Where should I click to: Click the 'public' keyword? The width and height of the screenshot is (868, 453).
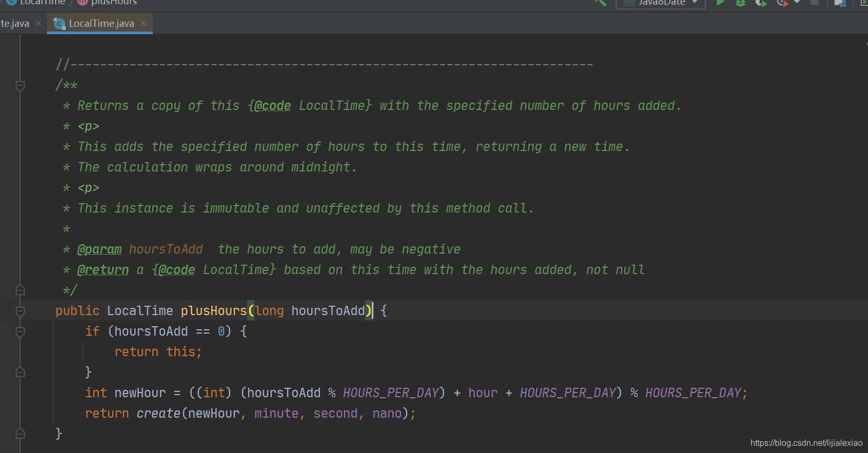(77, 311)
